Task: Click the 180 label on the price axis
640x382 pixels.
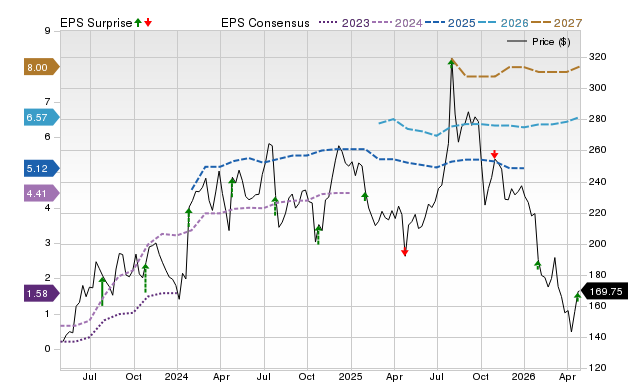Action: (598, 275)
